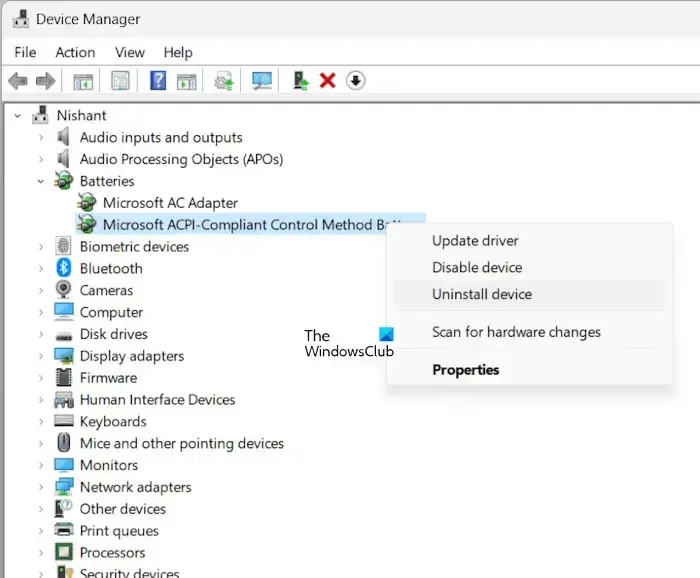Viewport: 700px width, 578px height.
Task: Click the Help toolbar icon with question mark
Action: click(x=158, y=81)
